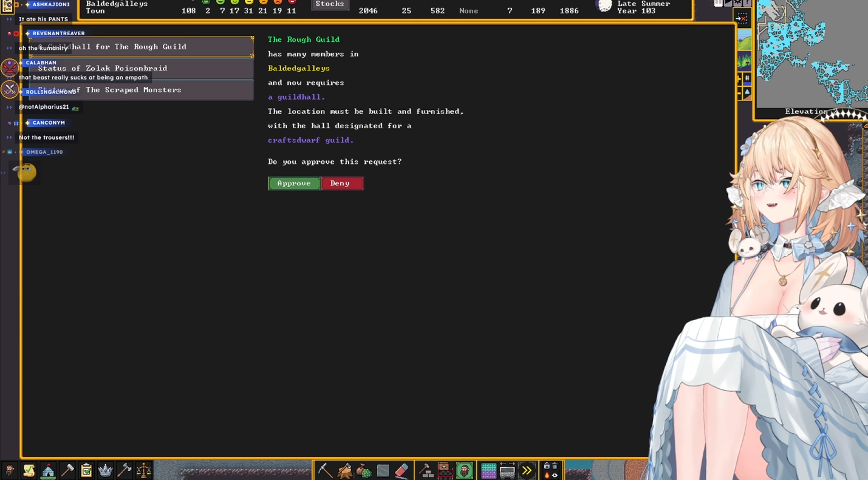This screenshot has height=480, width=868.
Task: Select the smooth stone tool
Action: tap(383, 470)
